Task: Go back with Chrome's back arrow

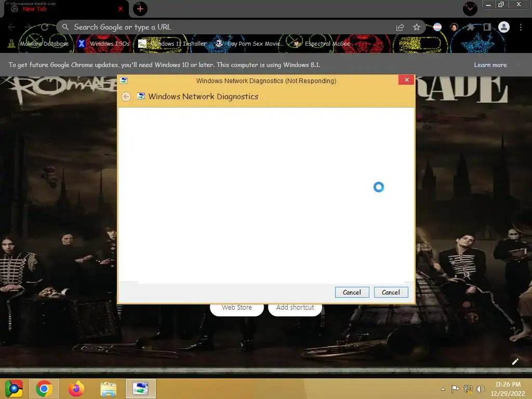Action: pyautogui.click(x=11, y=27)
